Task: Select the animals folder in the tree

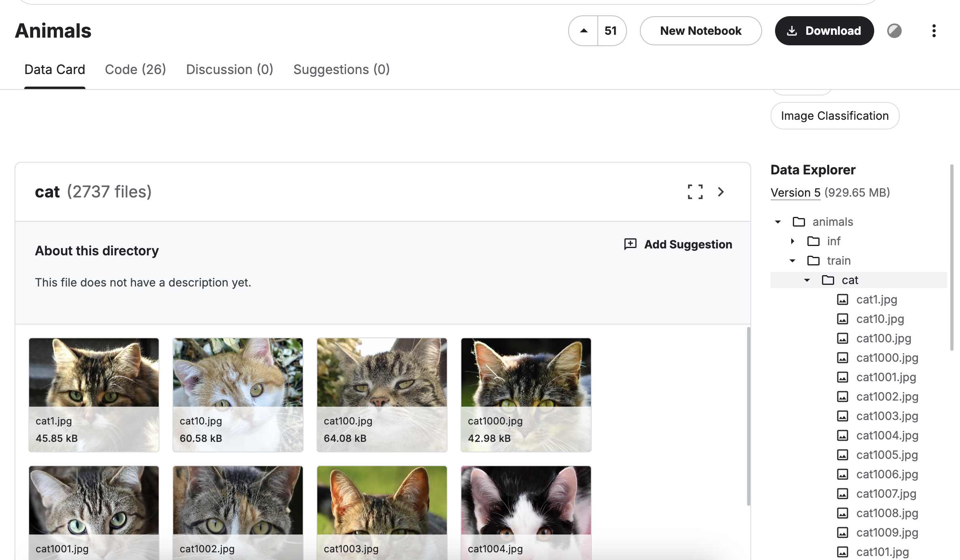Action: coord(833,222)
